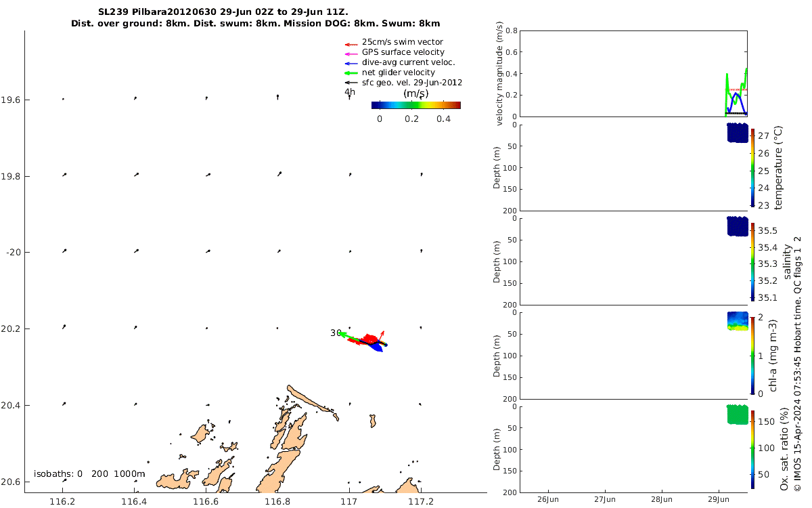Click the long narrow island near 116.9
Image resolution: width=812 pixels, height=508 pixels.
pyautogui.click(x=311, y=400)
